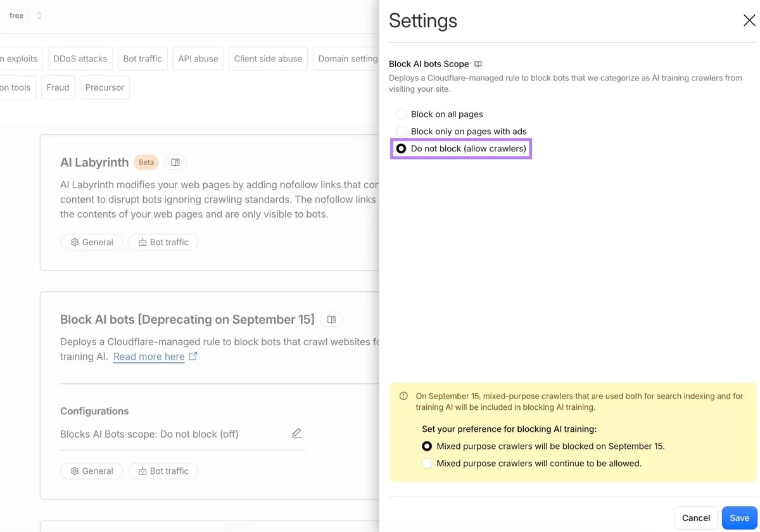Click General tag in the Block AI bots card
This screenshot has width=760, height=532.
coord(92,471)
